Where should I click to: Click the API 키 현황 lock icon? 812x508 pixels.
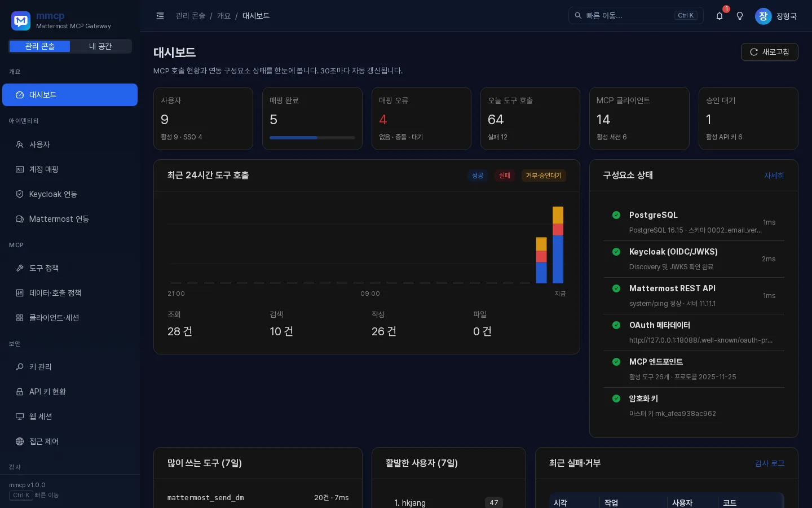(x=20, y=392)
